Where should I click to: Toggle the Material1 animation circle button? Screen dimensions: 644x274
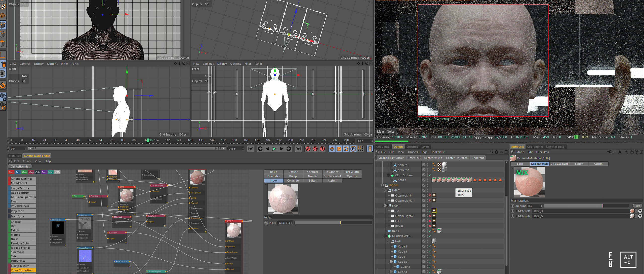point(513,211)
